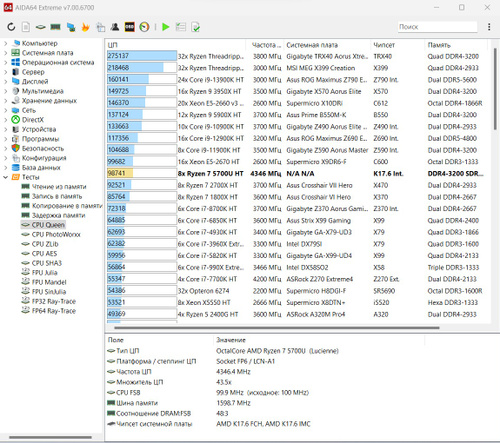Open the Report page icon
The image size is (500, 443).
tap(26, 27)
